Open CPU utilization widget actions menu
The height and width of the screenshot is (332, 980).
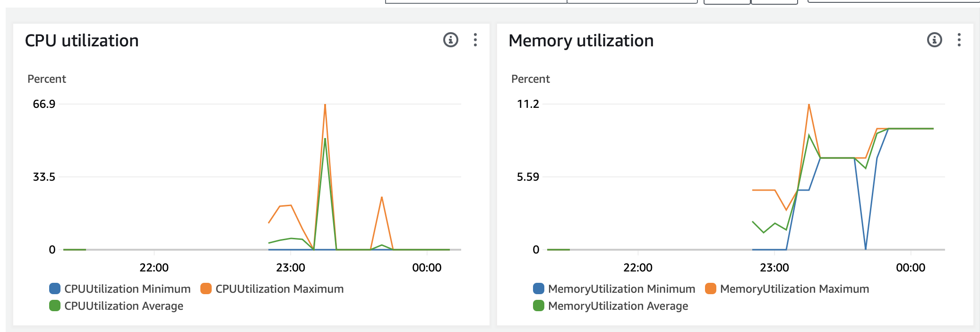click(475, 40)
